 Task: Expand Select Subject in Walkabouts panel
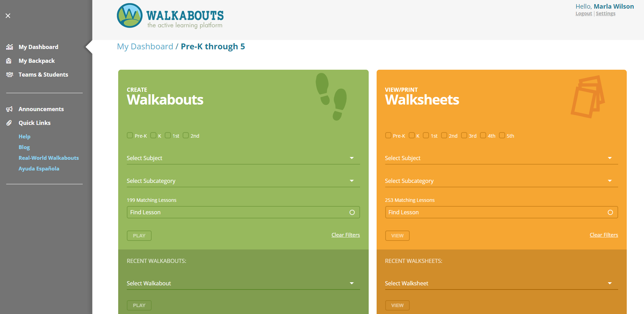(x=243, y=158)
